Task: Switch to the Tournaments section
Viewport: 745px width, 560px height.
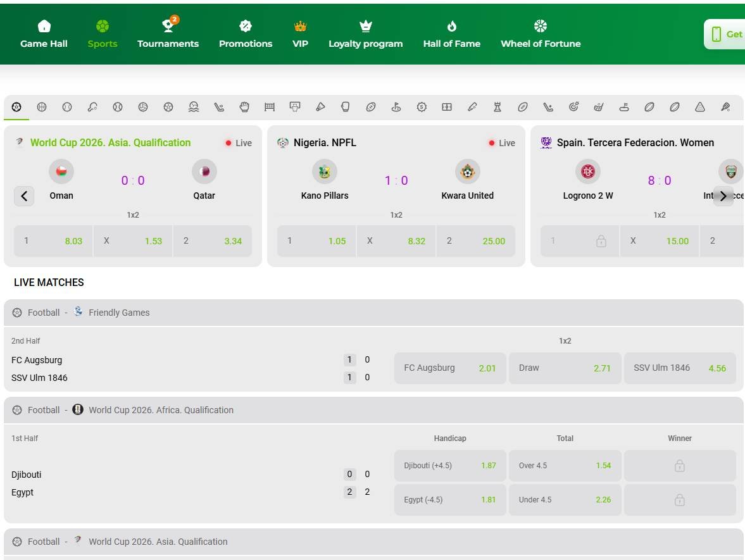Action: click(168, 34)
